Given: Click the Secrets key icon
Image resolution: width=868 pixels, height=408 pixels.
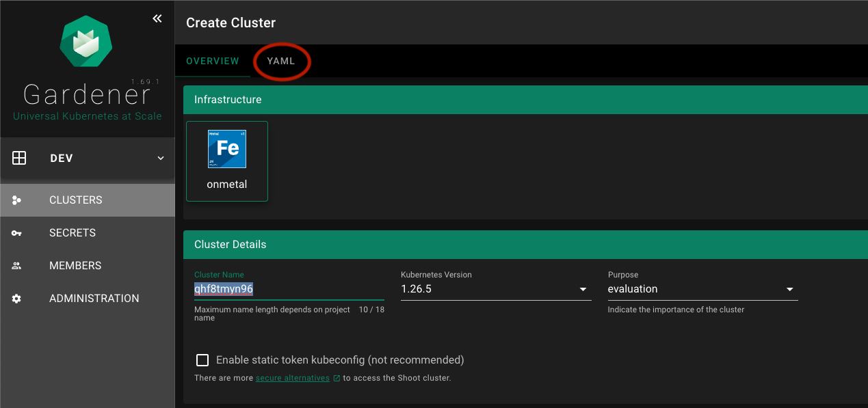Looking at the screenshot, I should 17,233.
